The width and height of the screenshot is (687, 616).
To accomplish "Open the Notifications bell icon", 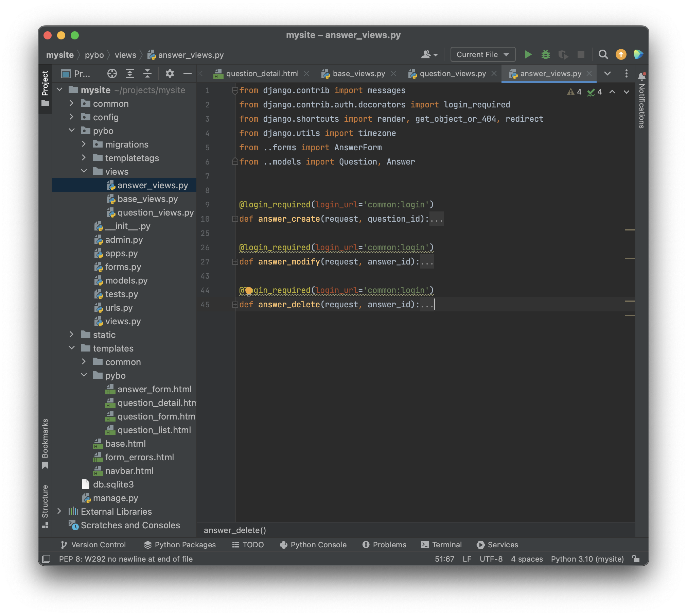I will point(641,76).
